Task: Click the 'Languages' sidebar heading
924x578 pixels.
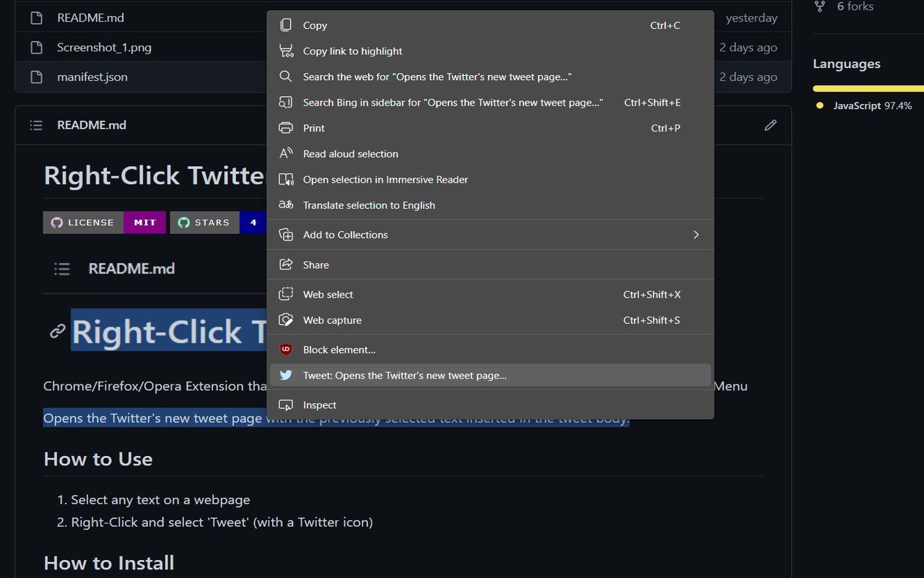Action: 847,64
